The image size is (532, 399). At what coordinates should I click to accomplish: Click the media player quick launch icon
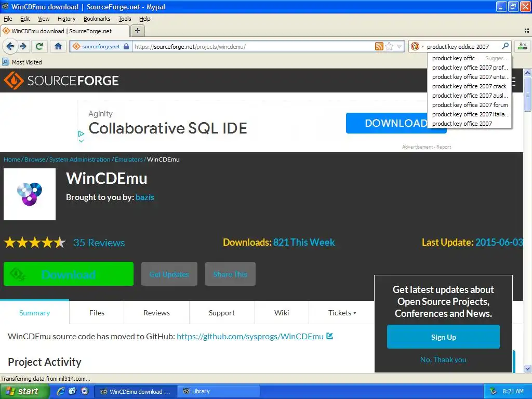tap(85, 391)
